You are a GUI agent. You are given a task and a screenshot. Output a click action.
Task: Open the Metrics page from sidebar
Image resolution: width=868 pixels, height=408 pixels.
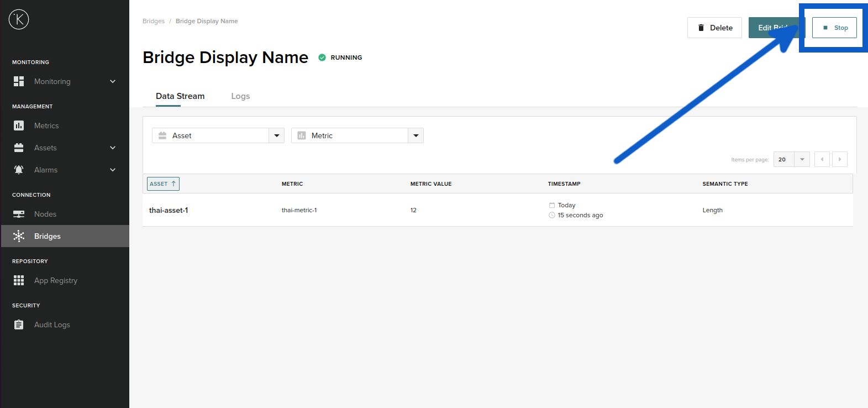click(46, 125)
